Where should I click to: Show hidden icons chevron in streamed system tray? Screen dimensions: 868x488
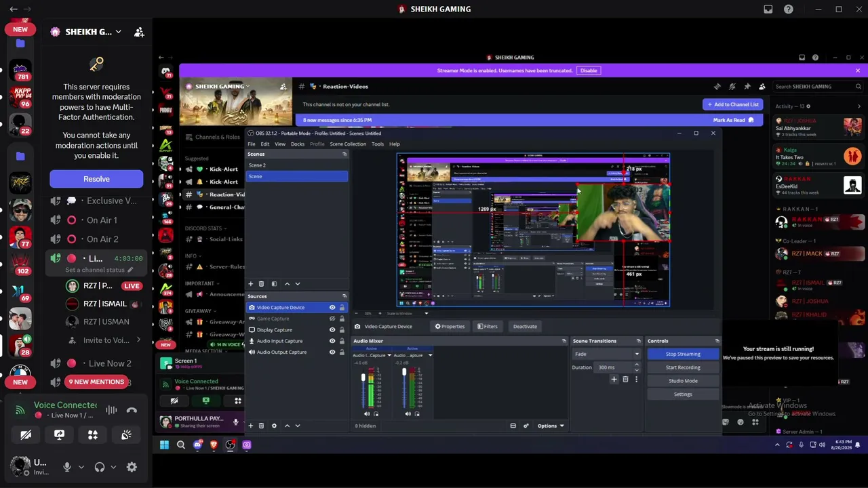(777, 445)
